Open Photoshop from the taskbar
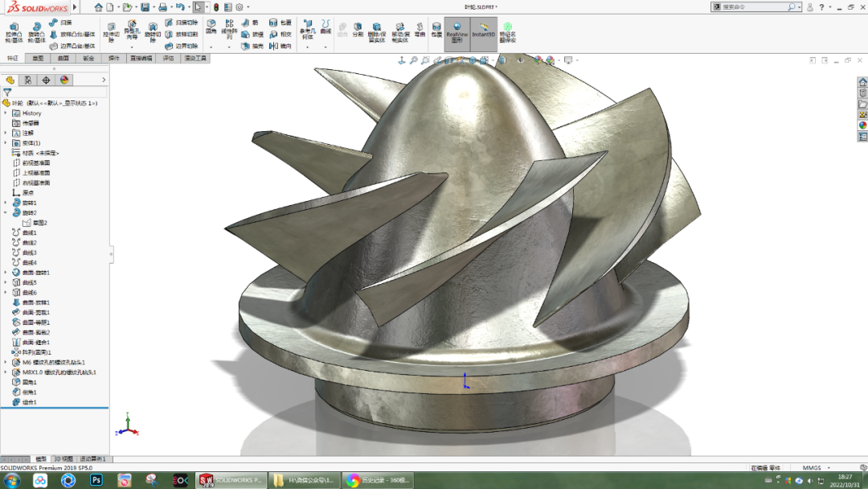868x489 pixels. click(x=97, y=480)
